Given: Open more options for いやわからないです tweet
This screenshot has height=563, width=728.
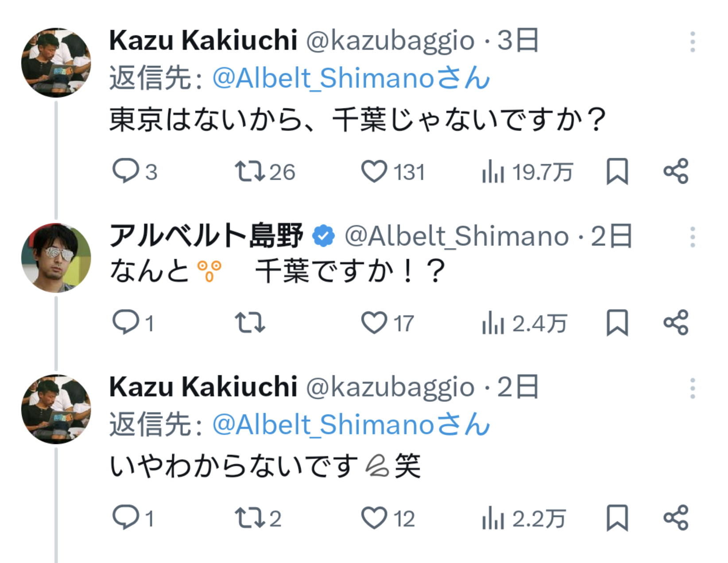Looking at the screenshot, I should pos(692,389).
